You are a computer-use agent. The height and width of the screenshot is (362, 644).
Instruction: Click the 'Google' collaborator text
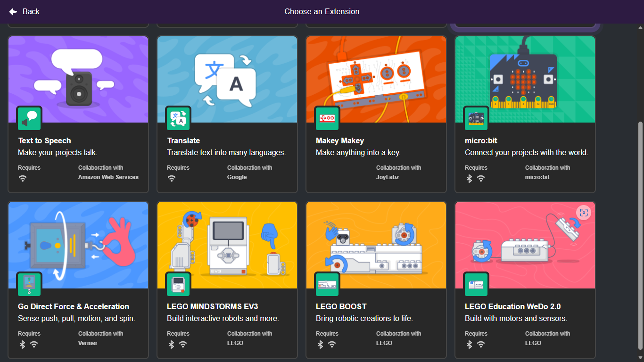tap(237, 177)
